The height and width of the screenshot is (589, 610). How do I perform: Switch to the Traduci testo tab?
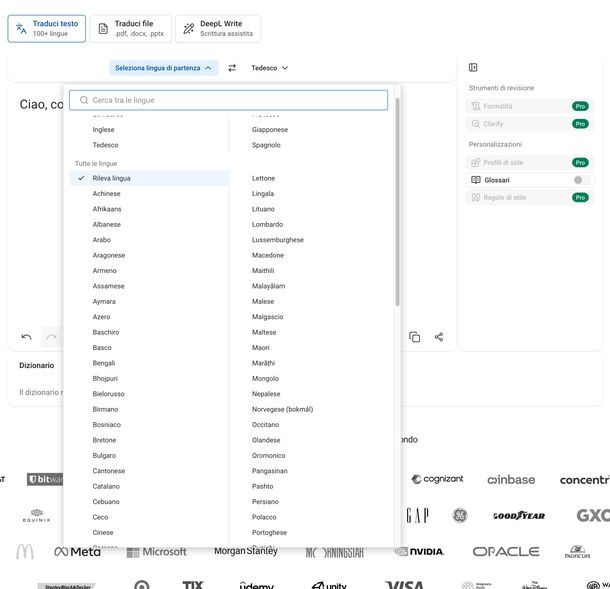tap(46, 28)
